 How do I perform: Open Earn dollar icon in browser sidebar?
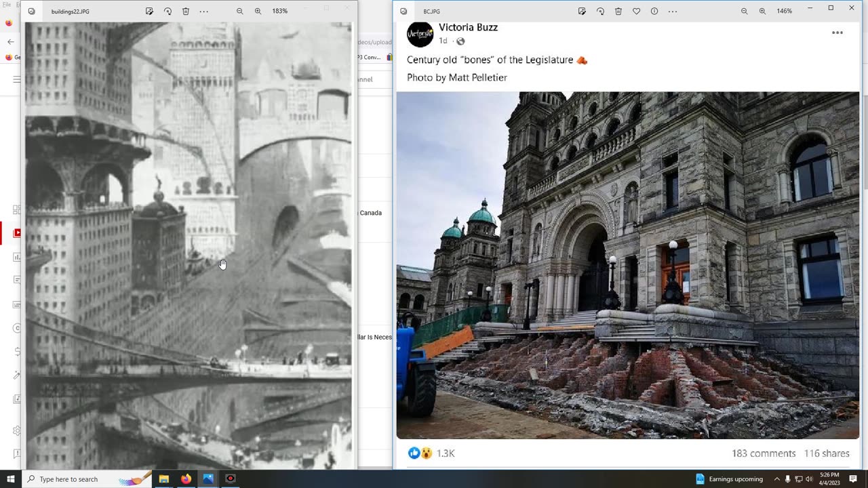17,351
